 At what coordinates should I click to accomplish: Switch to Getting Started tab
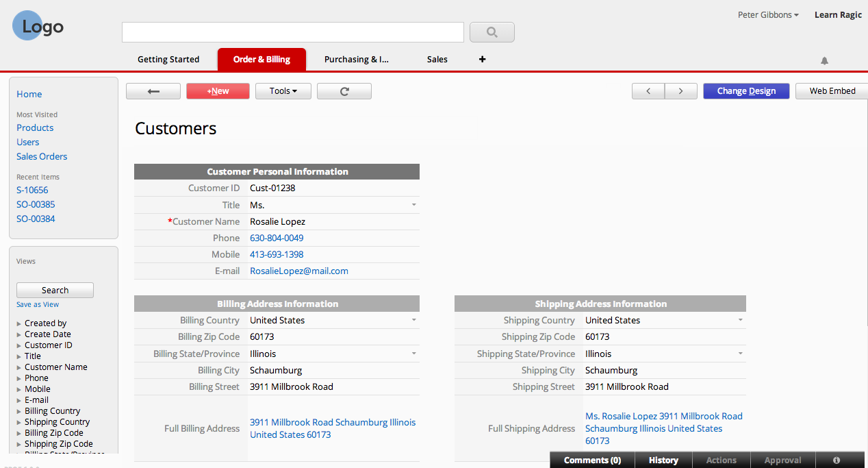[168, 60]
